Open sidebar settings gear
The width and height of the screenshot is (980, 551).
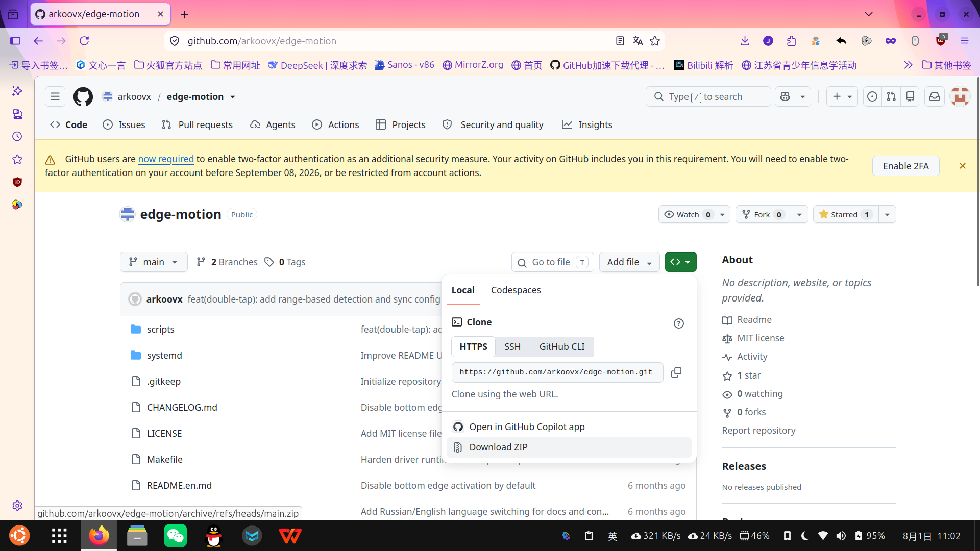pyautogui.click(x=17, y=505)
